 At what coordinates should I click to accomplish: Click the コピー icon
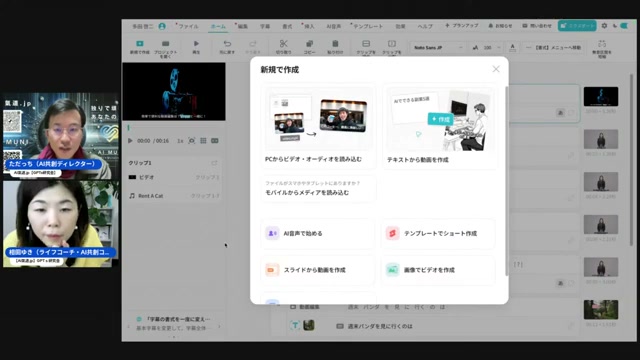click(x=309, y=44)
